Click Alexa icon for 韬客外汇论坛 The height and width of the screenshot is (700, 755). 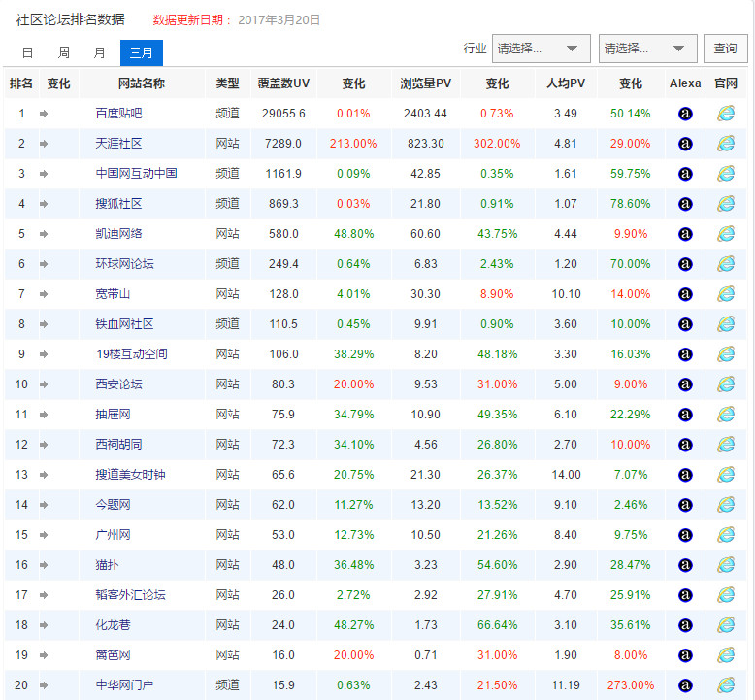click(685, 595)
